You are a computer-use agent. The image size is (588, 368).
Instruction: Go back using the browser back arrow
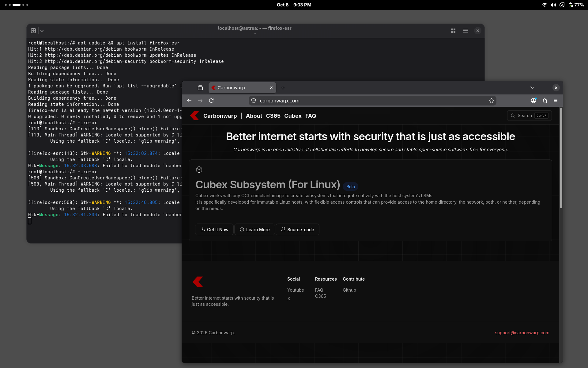click(189, 101)
